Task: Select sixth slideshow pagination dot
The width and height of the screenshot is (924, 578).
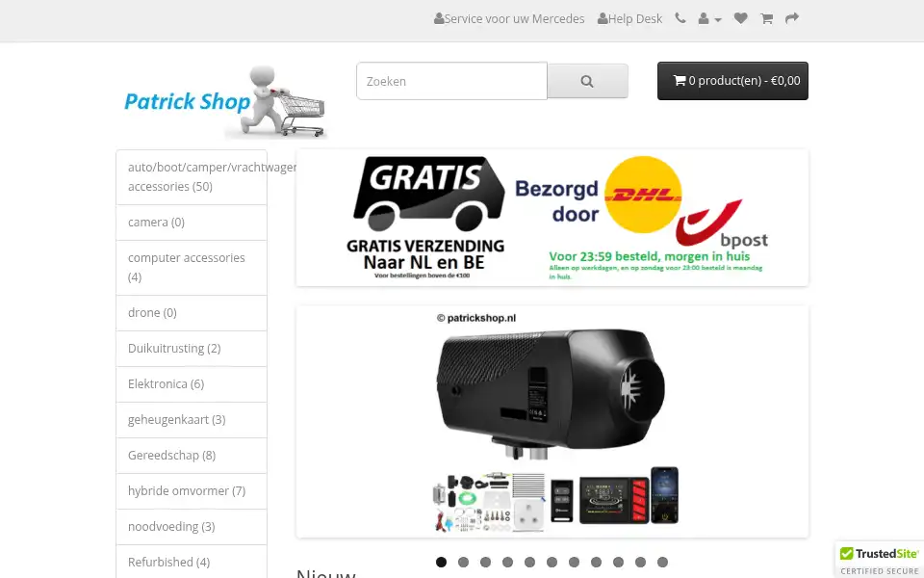Action: coord(552,562)
